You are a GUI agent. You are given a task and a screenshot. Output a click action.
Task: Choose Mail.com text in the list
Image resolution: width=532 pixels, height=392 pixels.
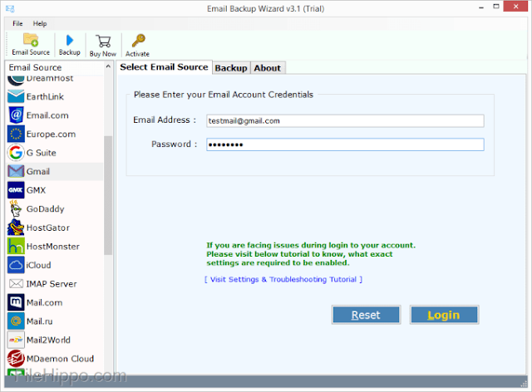(x=44, y=302)
